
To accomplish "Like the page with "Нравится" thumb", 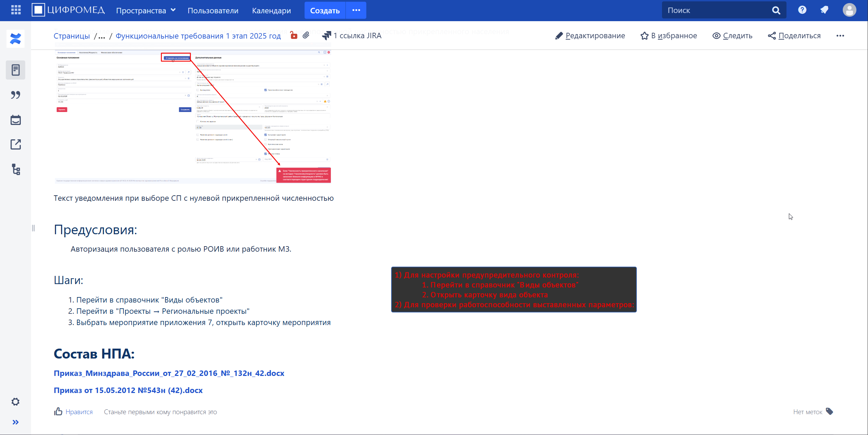I will [x=73, y=412].
